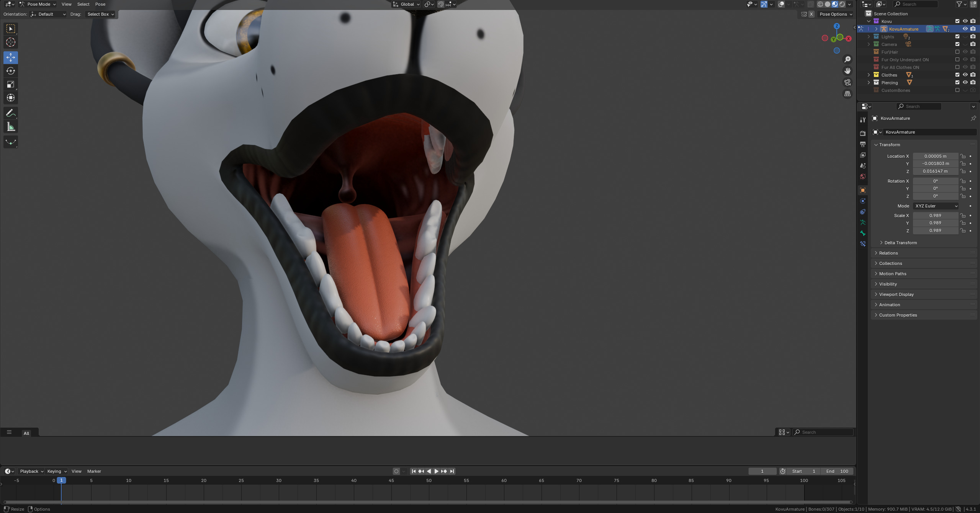980x513 pixels.
Task: Click the X-axis mirror button
Action: point(811,14)
